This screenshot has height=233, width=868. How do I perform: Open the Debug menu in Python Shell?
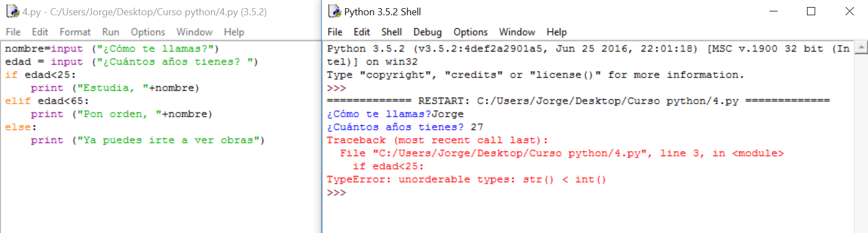(x=427, y=32)
